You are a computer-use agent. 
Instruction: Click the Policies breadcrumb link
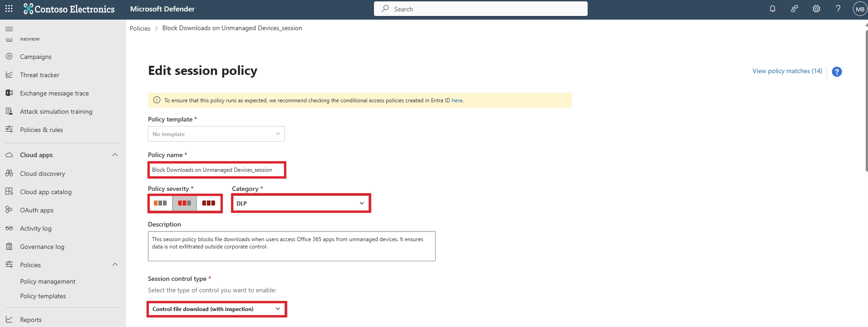[140, 28]
